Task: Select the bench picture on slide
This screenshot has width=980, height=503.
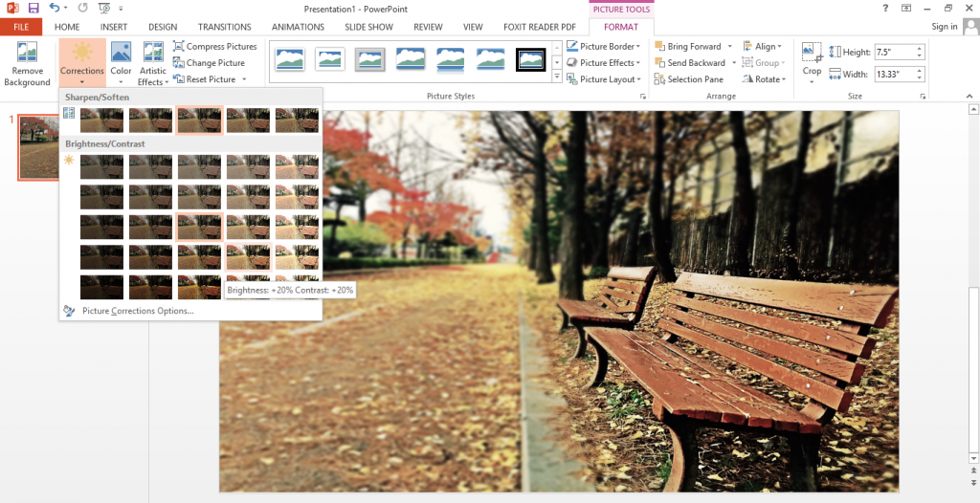Action: (x=559, y=301)
